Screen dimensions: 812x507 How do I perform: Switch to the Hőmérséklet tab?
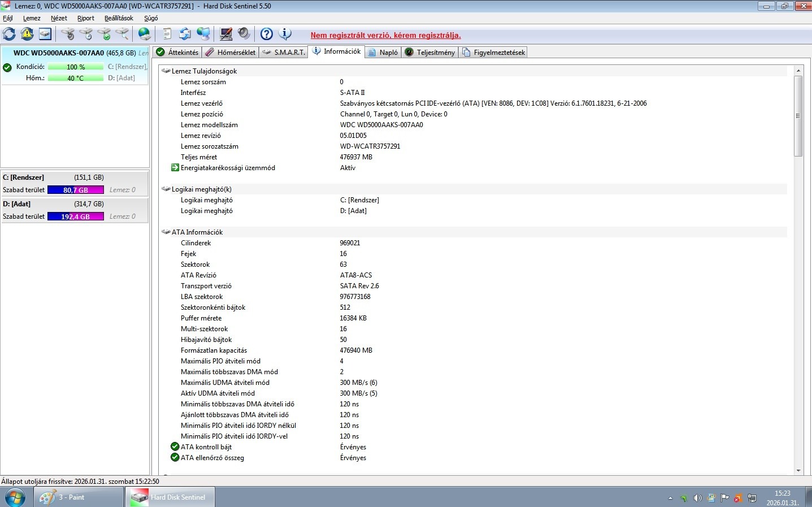pyautogui.click(x=231, y=52)
